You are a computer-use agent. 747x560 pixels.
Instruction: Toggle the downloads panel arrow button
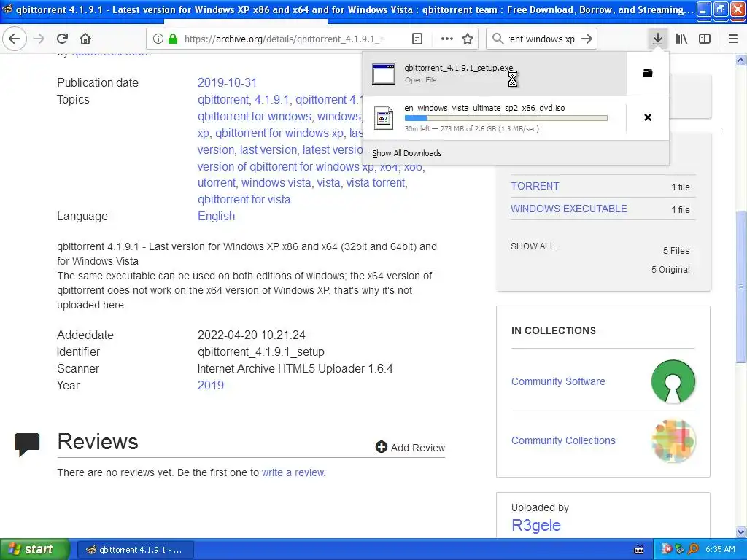click(657, 39)
